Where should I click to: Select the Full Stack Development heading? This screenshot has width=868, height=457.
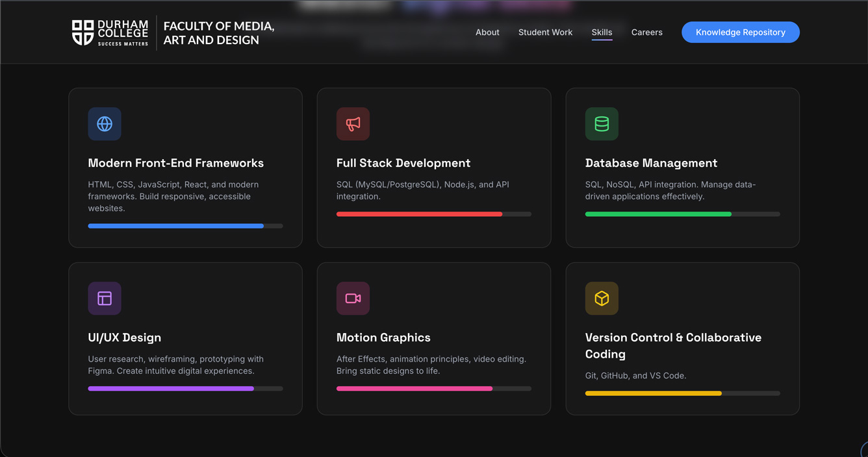pos(403,163)
